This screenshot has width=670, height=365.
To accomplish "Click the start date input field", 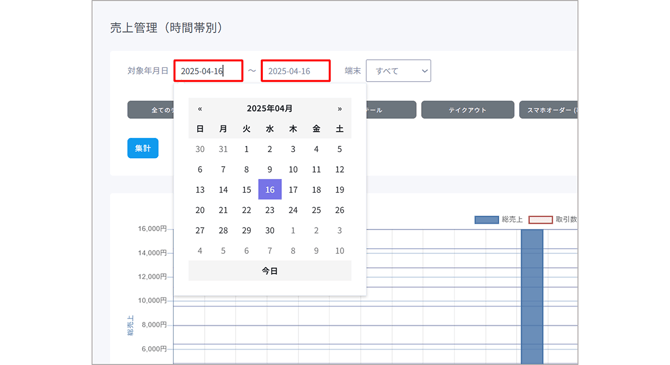I will (x=209, y=71).
